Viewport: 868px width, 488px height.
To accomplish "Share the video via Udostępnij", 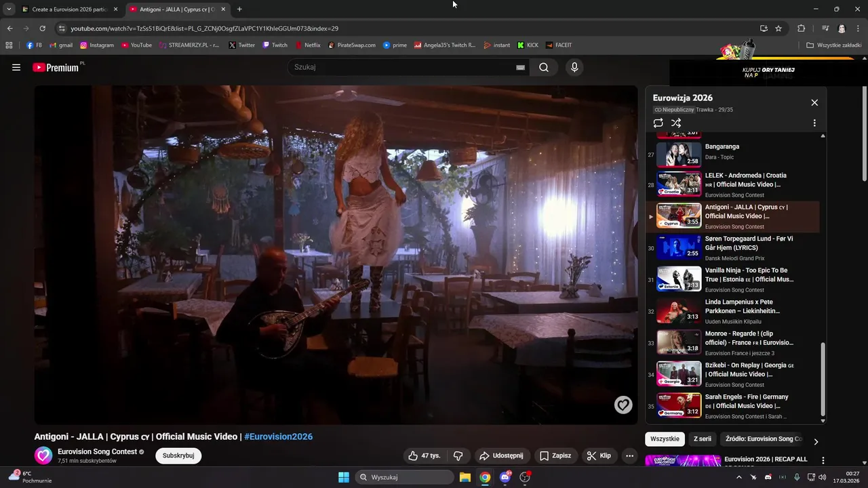I will coord(501,455).
